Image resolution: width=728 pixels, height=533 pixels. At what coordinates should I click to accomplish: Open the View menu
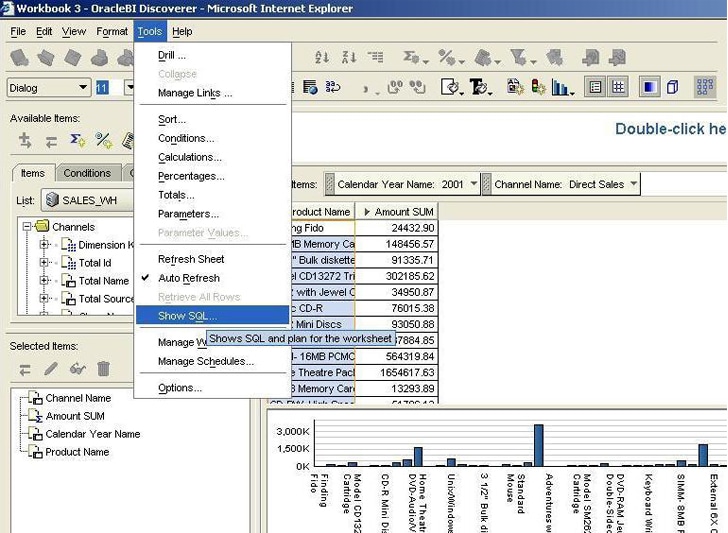(74, 32)
